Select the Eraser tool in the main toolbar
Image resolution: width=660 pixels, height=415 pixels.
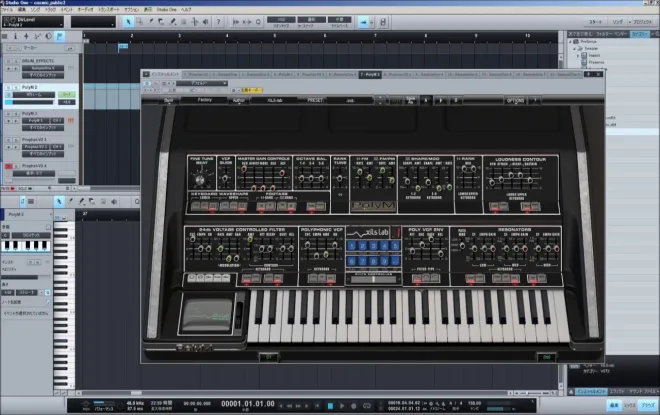[161, 22]
